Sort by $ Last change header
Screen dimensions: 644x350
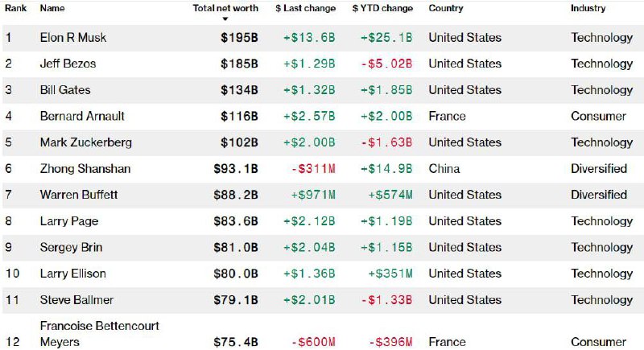click(x=306, y=8)
